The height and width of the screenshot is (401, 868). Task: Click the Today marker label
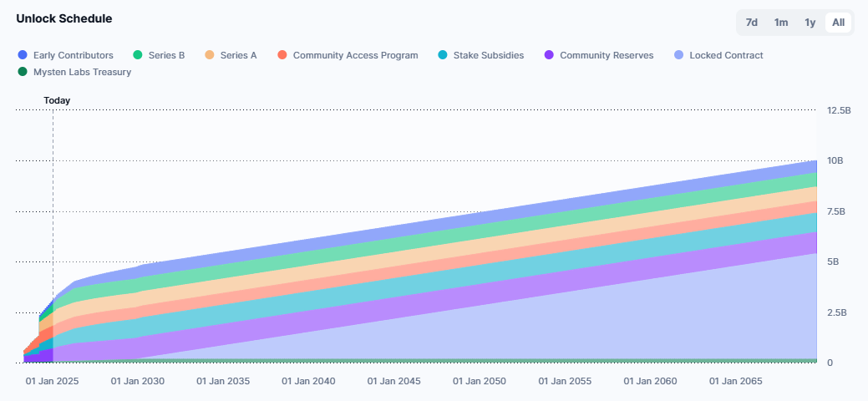[57, 101]
